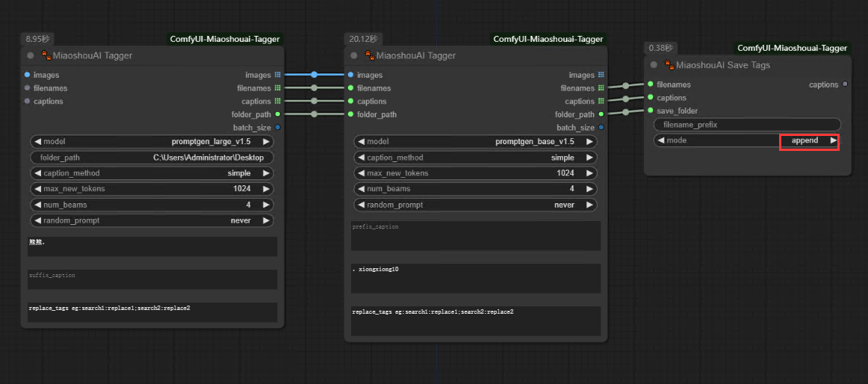The width and height of the screenshot is (868, 384).
Task: Click the filename_prefix input field
Action: point(746,125)
